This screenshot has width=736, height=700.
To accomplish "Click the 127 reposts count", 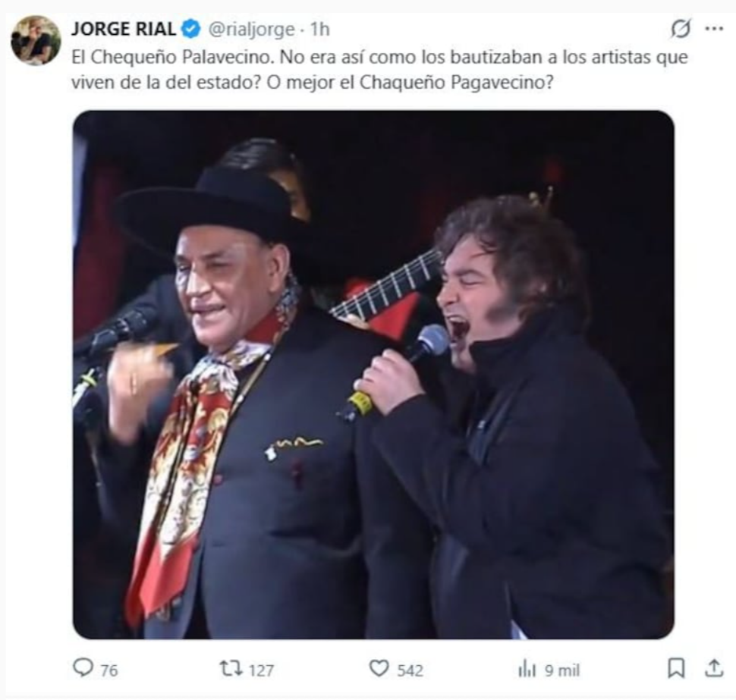I will click(x=261, y=670).
